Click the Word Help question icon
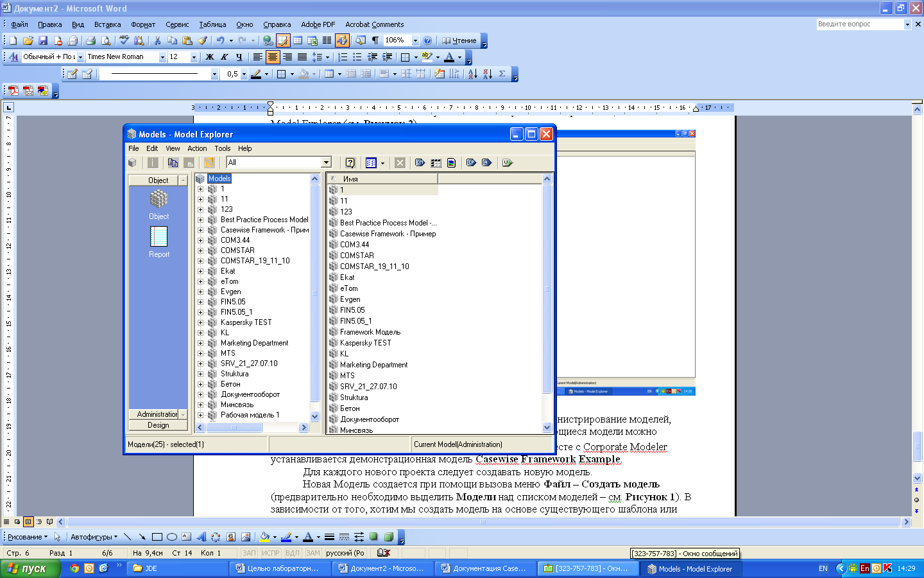Viewport: 924px width, 578px height. coord(427,40)
